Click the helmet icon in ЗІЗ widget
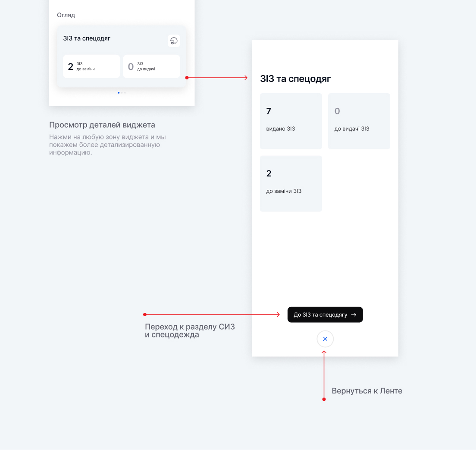 tap(174, 41)
